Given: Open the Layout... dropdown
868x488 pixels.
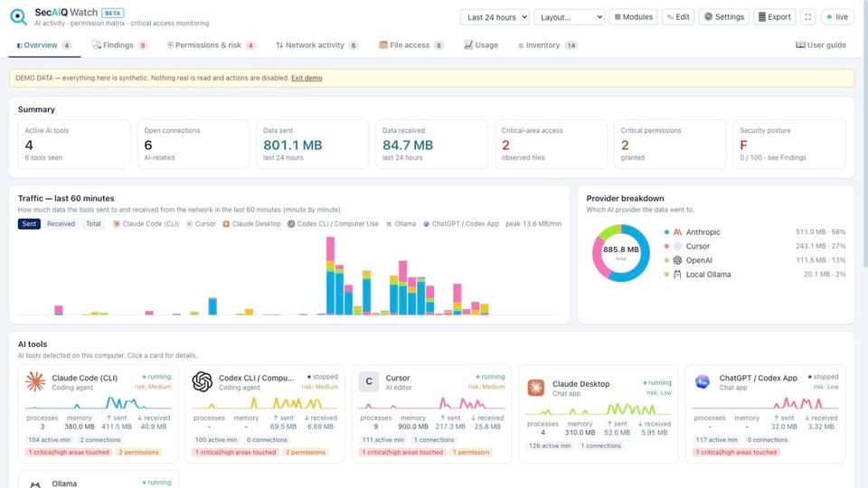Looking at the screenshot, I should pos(569,17).
